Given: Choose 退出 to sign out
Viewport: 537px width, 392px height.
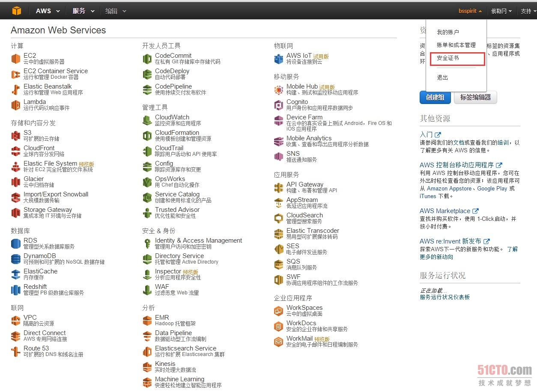Looking at the screenshot, I should [442, 77].
